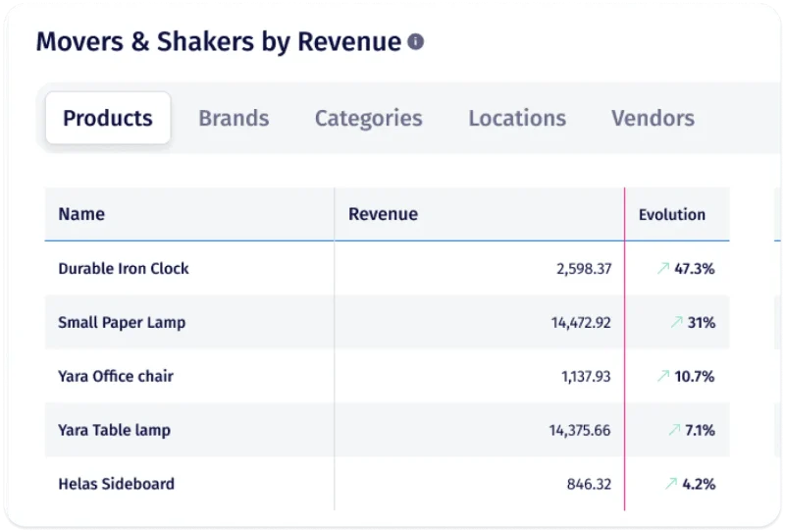The width and height of the screenshot is (785, 532).
Task: Open the Vendors tab
Action: point(653,118)
